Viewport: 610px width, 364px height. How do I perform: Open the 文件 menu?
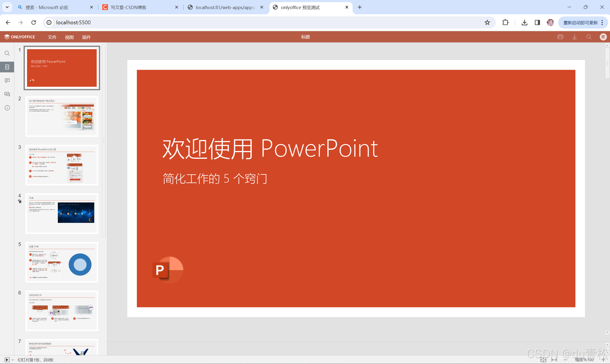click(x=52, y=37)
